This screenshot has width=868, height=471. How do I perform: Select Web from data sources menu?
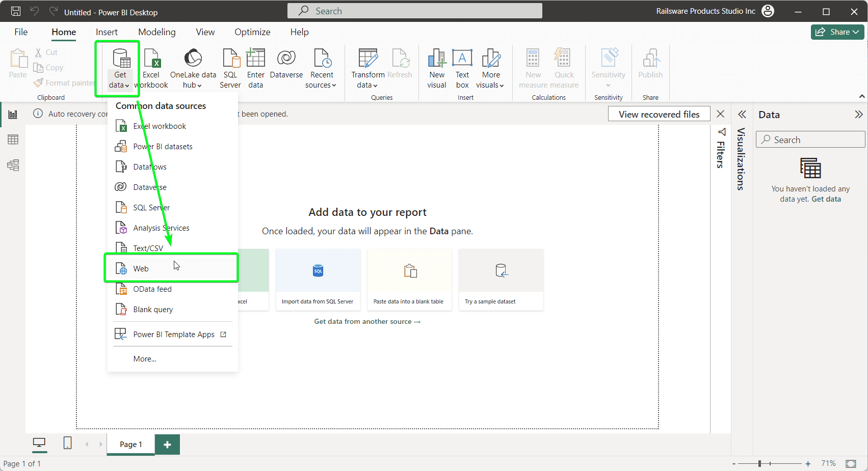(172, 268)
